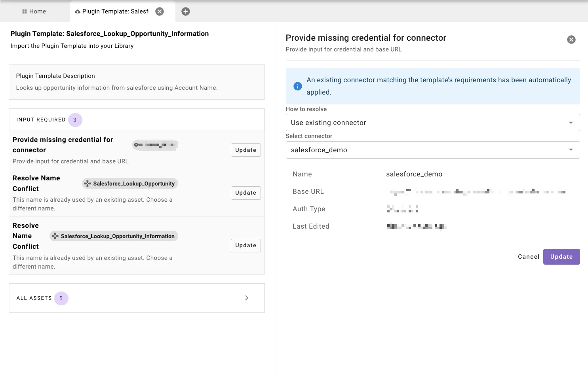Click the Salesforce_Lookup_Opportunity asset chip
The width and height of the screenshot is (588, 375).
[x=130, y=184]
